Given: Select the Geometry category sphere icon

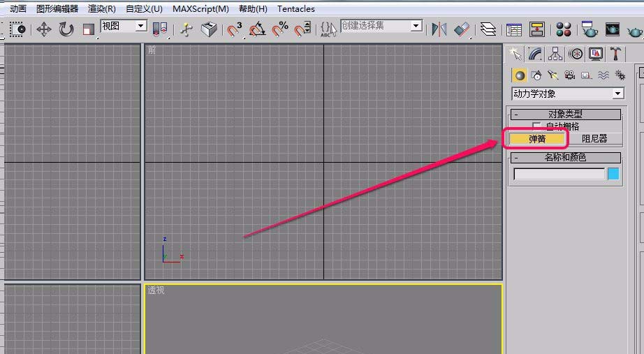Looking at the screenshot, I should coord(520,75).
